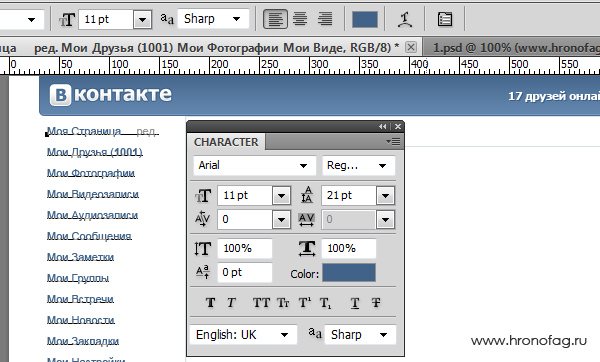
Task: Collapse the Character panel with double arrows
Action: [382, 127]
